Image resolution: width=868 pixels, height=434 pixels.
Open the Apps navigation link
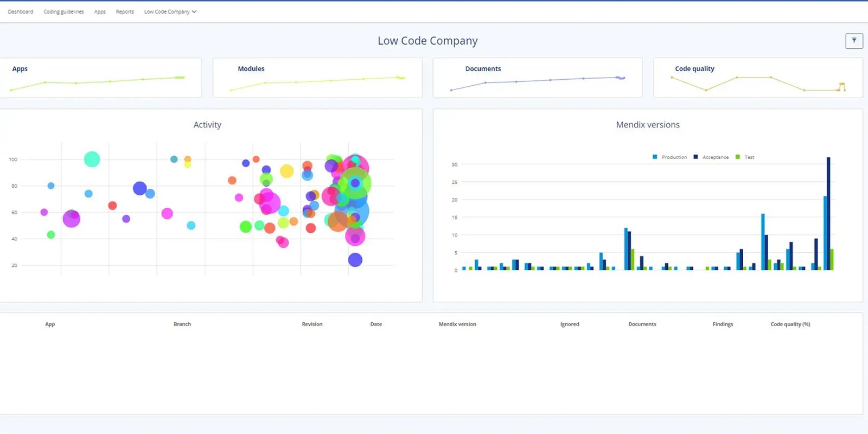tap(100, 11)
